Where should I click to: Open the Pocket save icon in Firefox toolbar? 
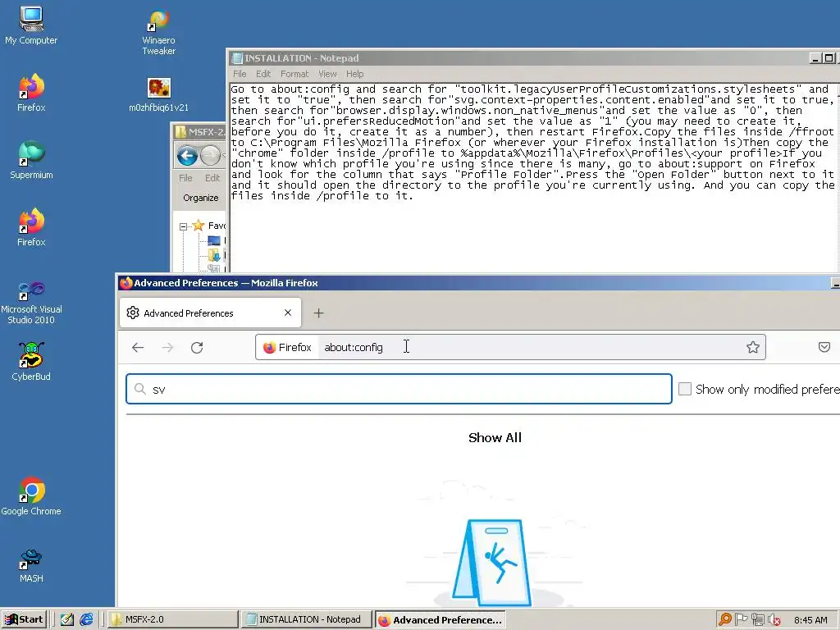click(824, 347)
